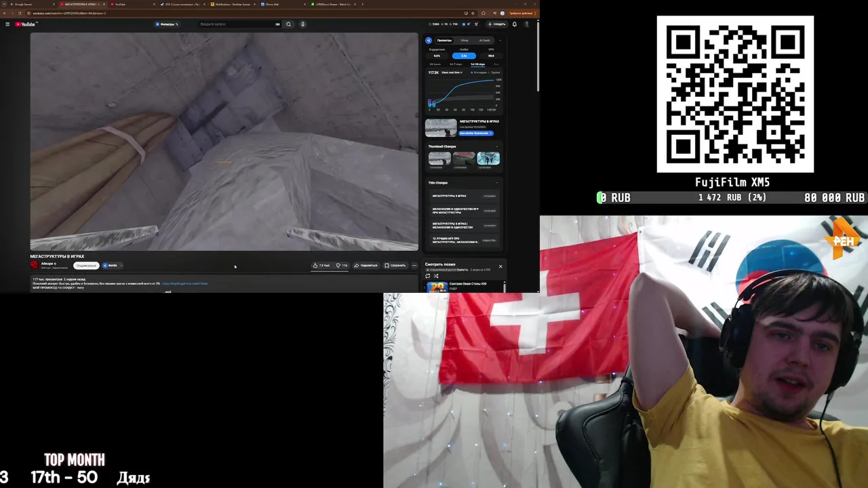Open Aileorn channel avatar
This screenshot has width=868, height=488.
[35, 265]
